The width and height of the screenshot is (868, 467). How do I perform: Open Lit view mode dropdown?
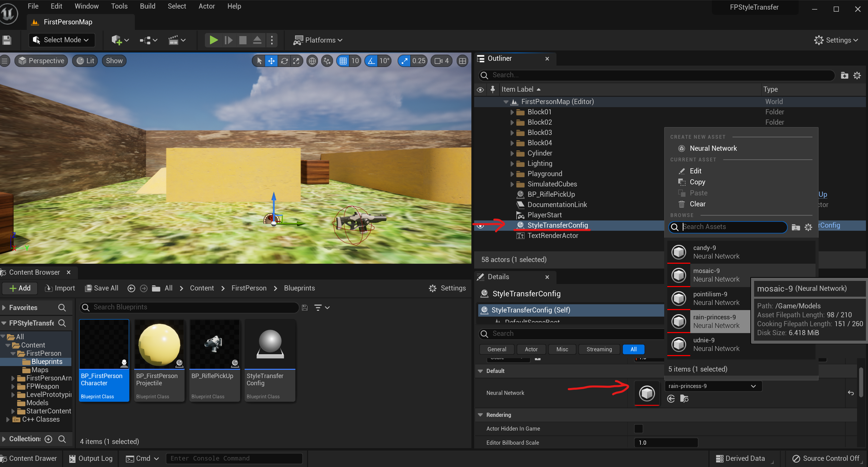(85, 61)
